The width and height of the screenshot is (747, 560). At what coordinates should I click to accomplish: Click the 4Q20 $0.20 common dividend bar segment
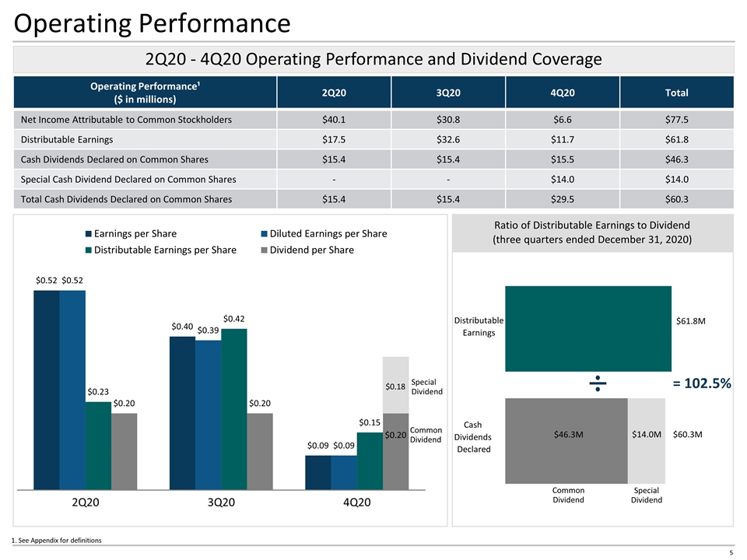coord(396,451)
